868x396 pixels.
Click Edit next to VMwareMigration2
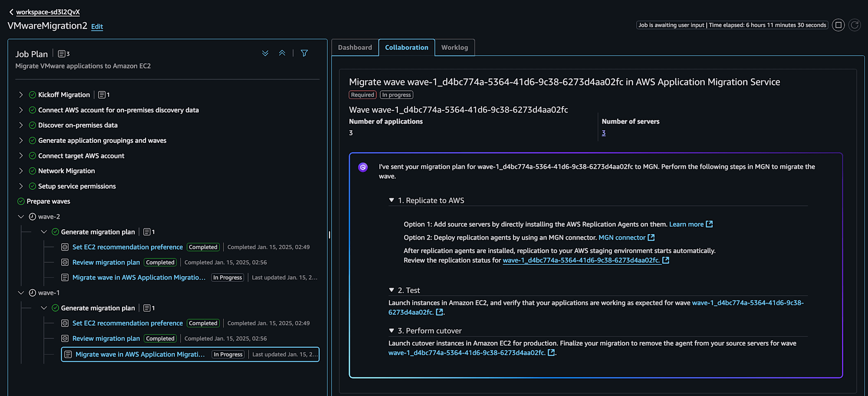(x=97, y=26)
